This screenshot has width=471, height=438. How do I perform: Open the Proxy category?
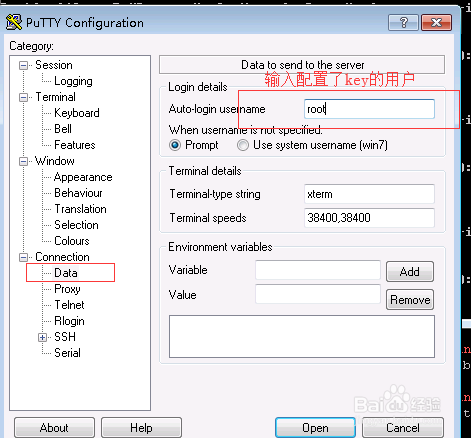pyautogui.click(x=67, y=289)
